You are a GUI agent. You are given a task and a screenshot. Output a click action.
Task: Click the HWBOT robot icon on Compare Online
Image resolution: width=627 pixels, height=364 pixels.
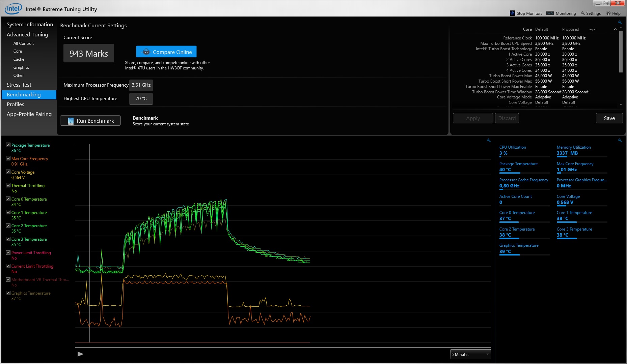[x=146, y=52]
